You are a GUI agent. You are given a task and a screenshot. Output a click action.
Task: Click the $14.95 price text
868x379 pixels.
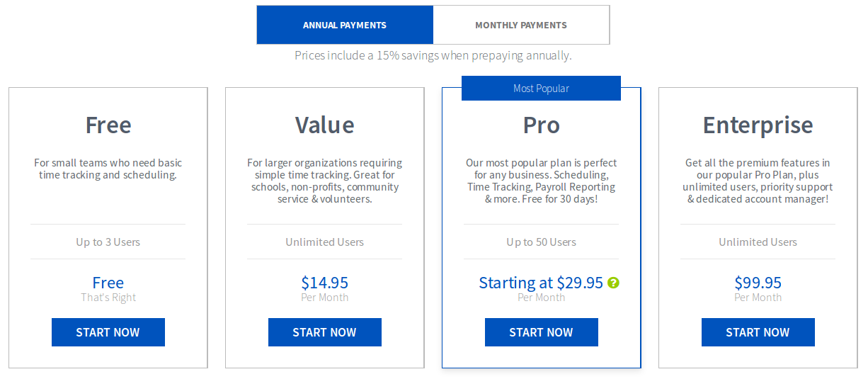pyautogui.click(x=324, y=283)
